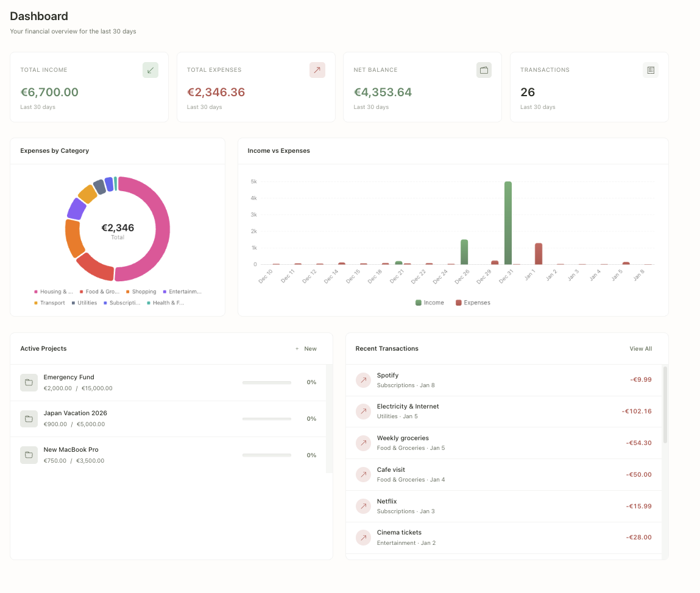Open the Emergency Fund project folder icon
Screen dimensions: 700x593
[x=29, y=382]
